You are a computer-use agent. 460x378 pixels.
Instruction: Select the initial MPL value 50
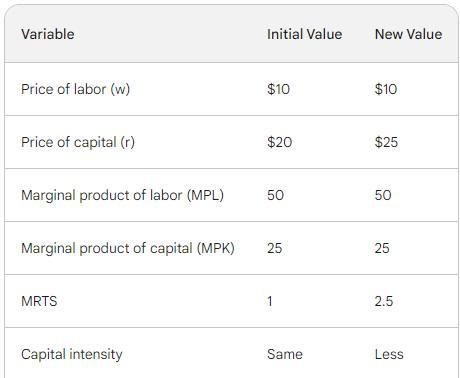click(x=275, y=195)
